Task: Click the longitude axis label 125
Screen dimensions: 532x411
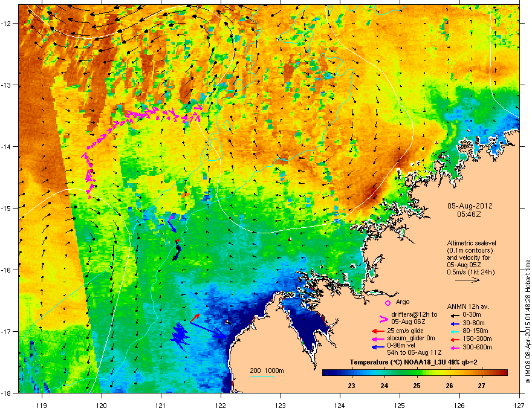Action: click(400, 405)
